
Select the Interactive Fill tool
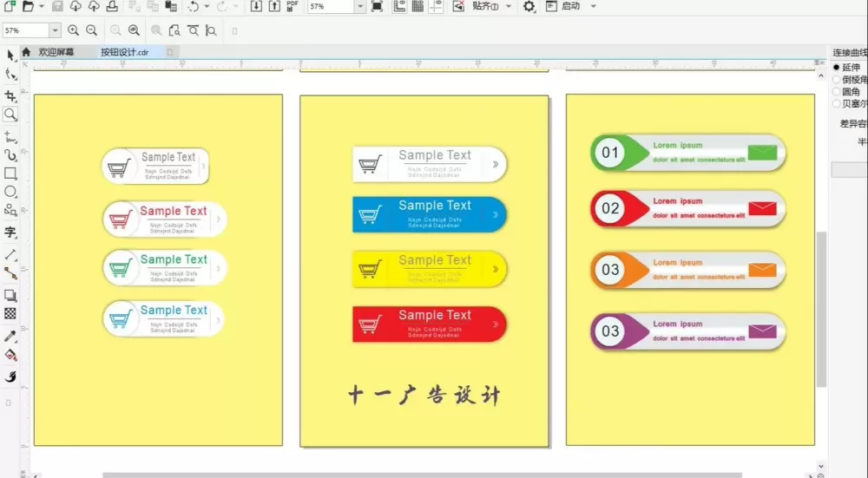(x=10, y=355)
